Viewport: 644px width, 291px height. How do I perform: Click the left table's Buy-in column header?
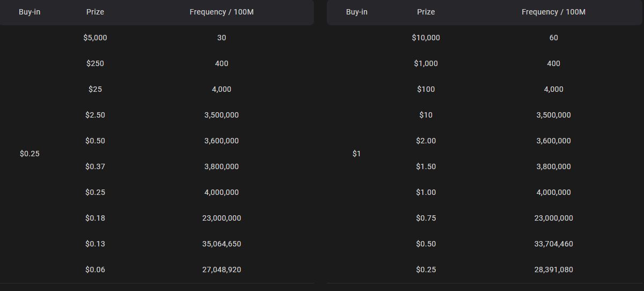(30, 12)
